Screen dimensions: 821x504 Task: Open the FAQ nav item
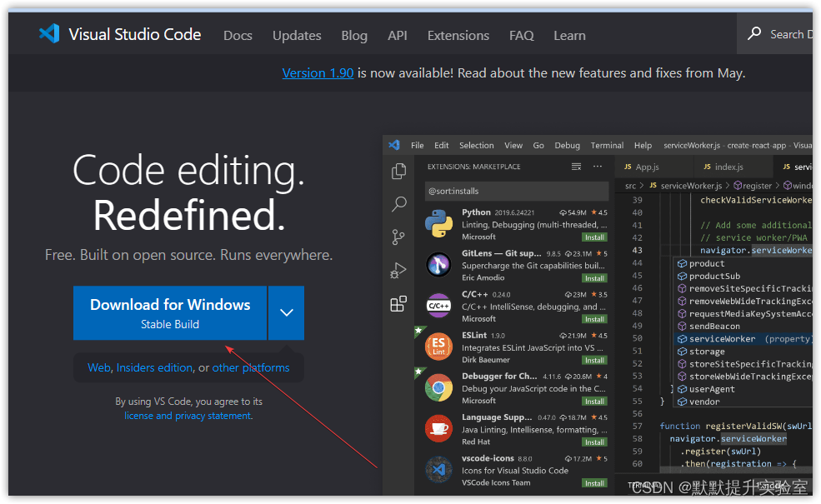(x=522, y=36)
